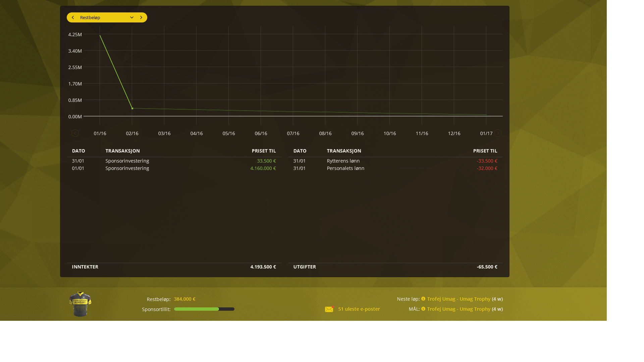This screenshot has height=362, width=644.
Task: Click the next arrow in the Restbeløp selector
Action: pyautogui.click(x=141, y=17)
